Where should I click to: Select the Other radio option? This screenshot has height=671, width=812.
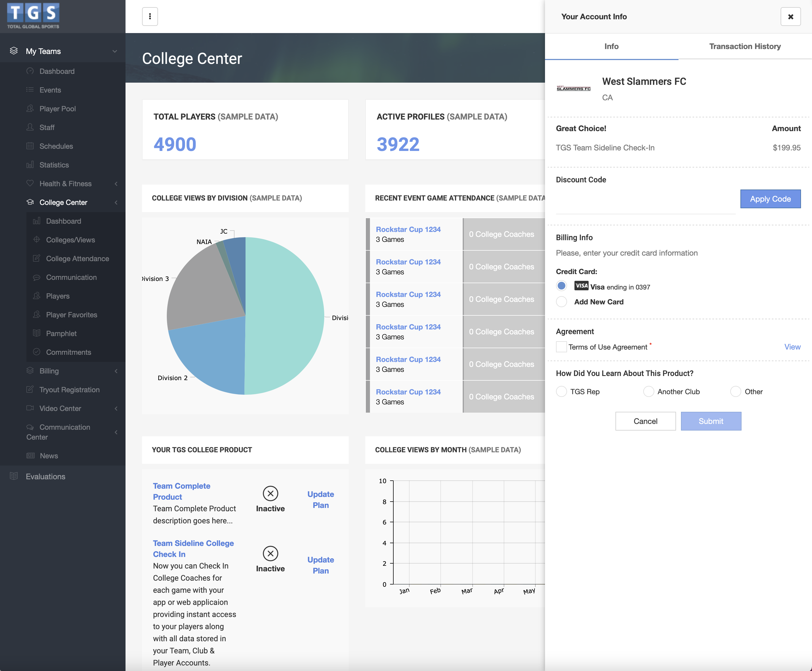pos(736,391)
